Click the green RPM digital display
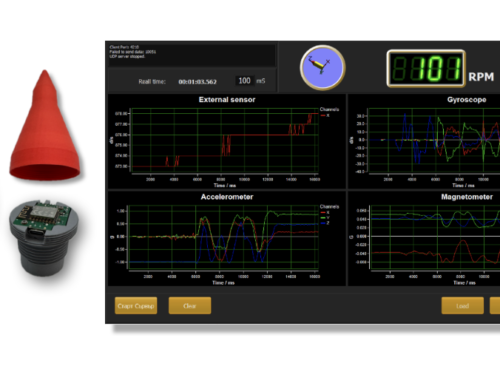This screenshot has height=383, width=500. pyautogui.click(x=426, y=69)
